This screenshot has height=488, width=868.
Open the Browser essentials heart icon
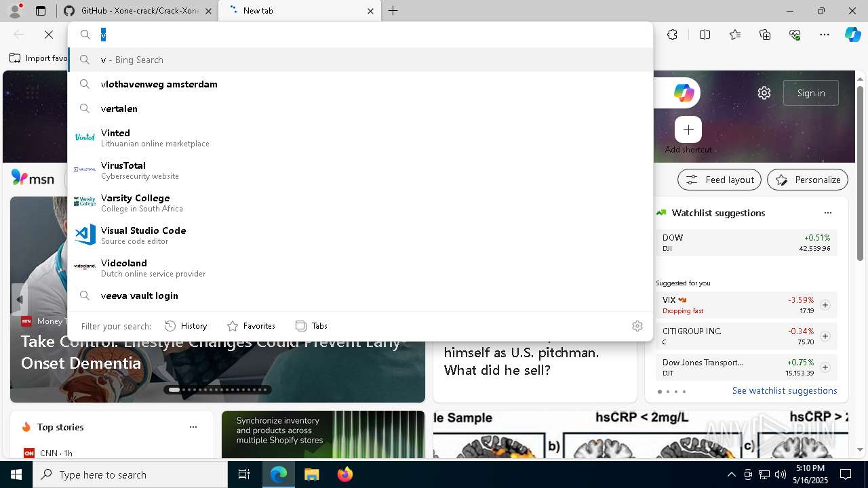pos(795,35)
